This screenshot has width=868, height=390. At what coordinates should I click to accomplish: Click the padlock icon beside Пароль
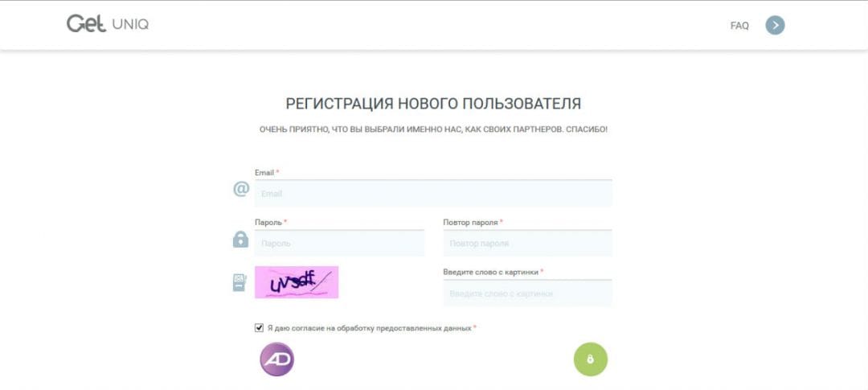[240, 240]
